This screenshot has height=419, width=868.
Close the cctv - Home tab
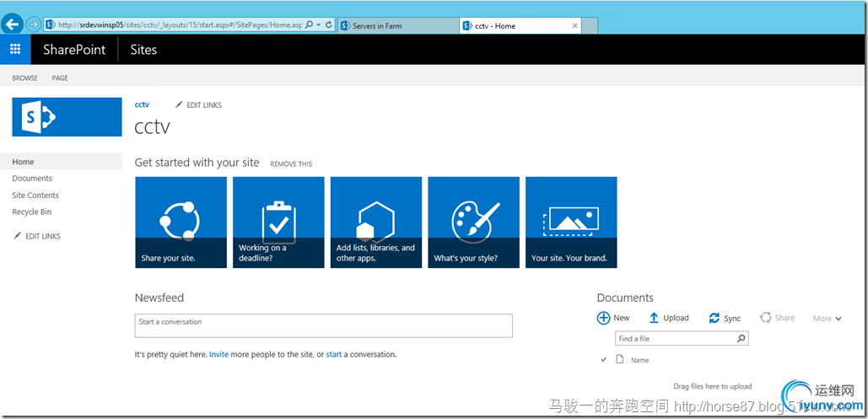574,25
